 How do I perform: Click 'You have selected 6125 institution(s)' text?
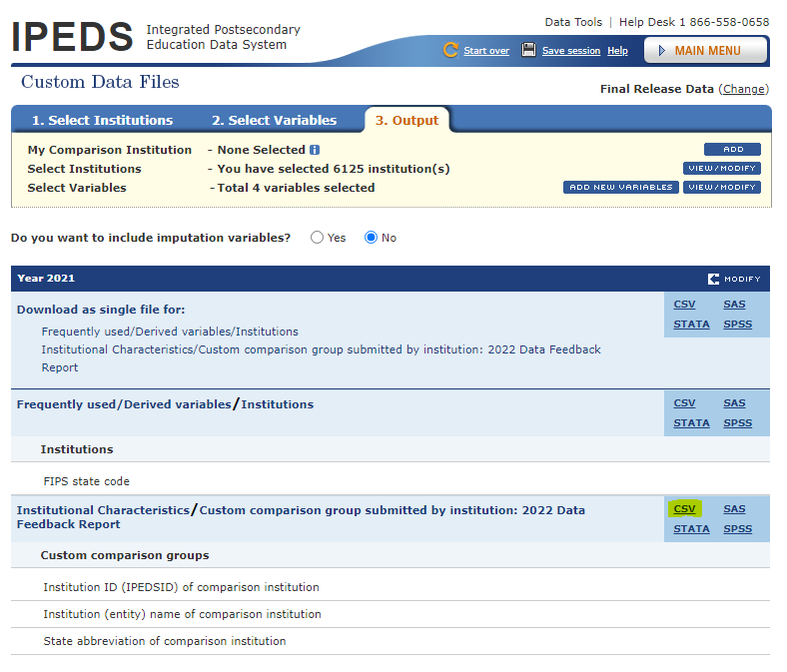334,169
